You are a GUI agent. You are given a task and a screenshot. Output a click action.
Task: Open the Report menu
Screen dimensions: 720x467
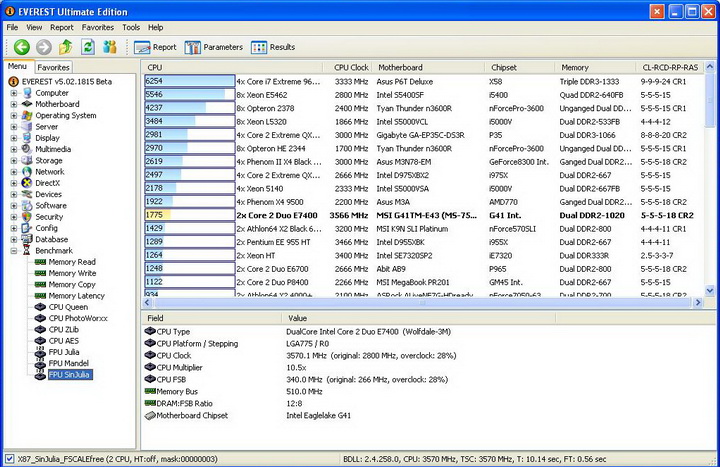[62, 28]
